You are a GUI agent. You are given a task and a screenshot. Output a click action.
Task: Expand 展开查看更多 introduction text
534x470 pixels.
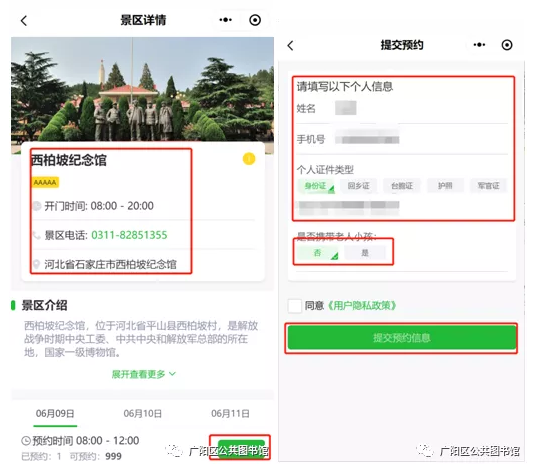tap(143, 374)
